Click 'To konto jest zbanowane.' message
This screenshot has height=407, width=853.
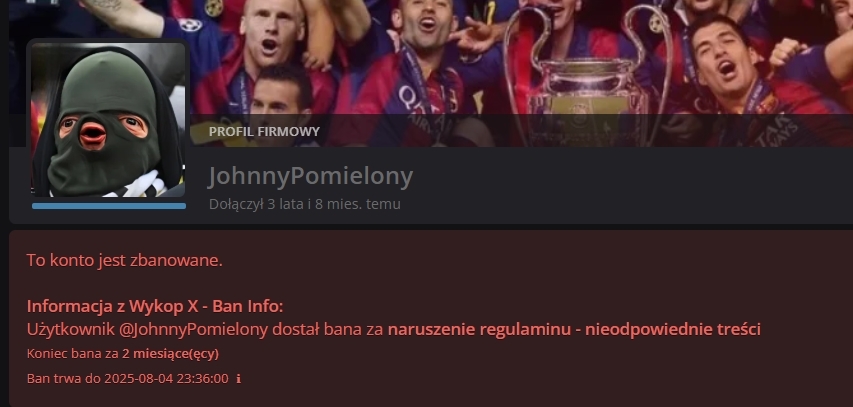click(x=125, y=261)
